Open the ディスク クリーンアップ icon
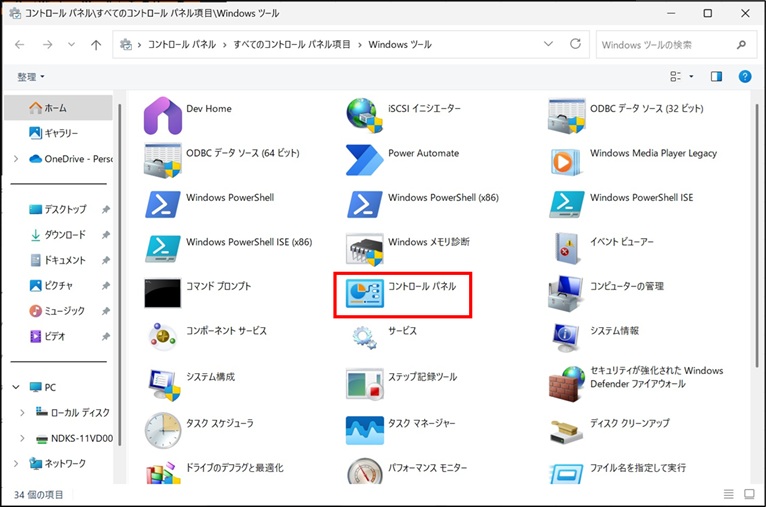 point(567,430)
